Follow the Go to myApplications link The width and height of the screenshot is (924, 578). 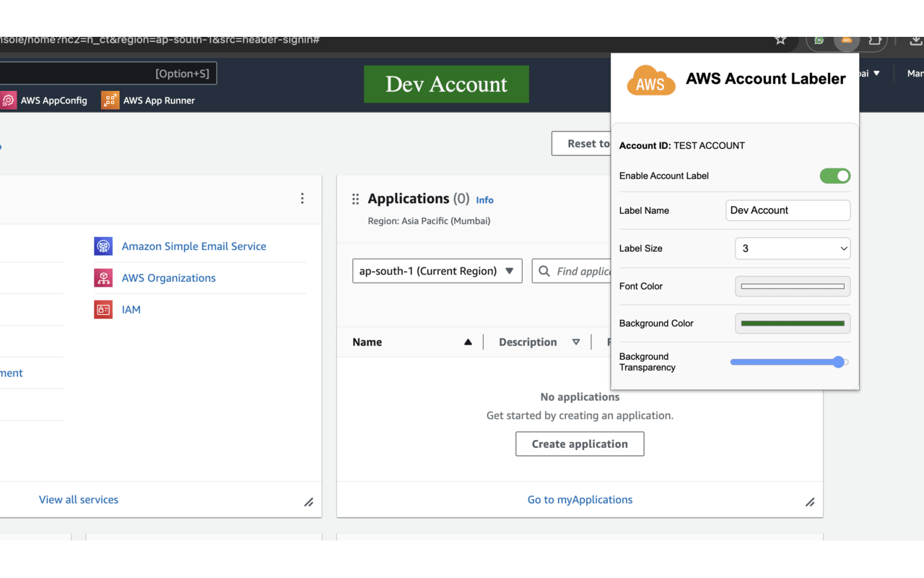580,499
